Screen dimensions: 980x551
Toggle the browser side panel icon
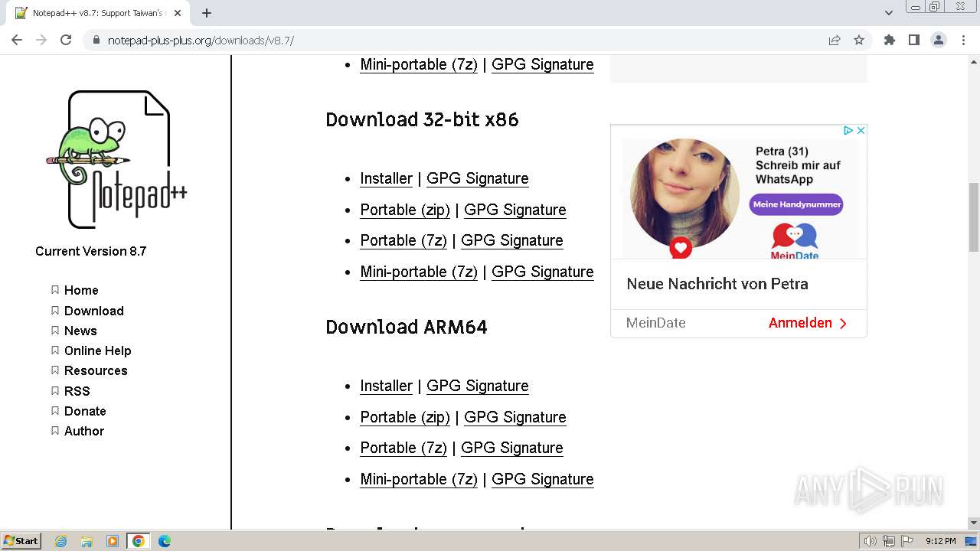(913, 41)
